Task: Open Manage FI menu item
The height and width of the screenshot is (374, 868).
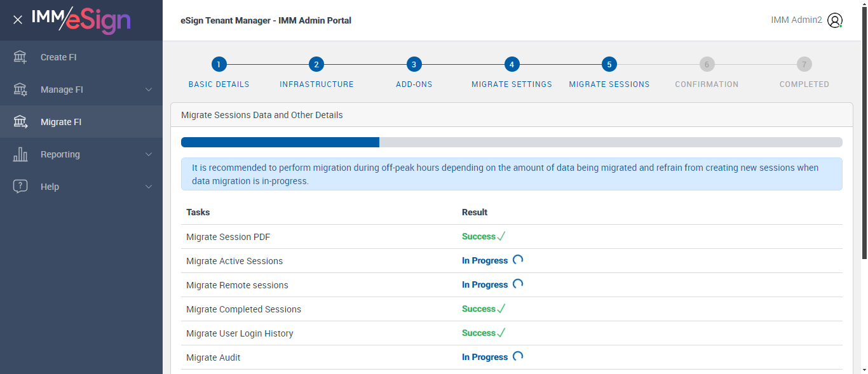Action: pyautogui.click(x=81, y=90)
